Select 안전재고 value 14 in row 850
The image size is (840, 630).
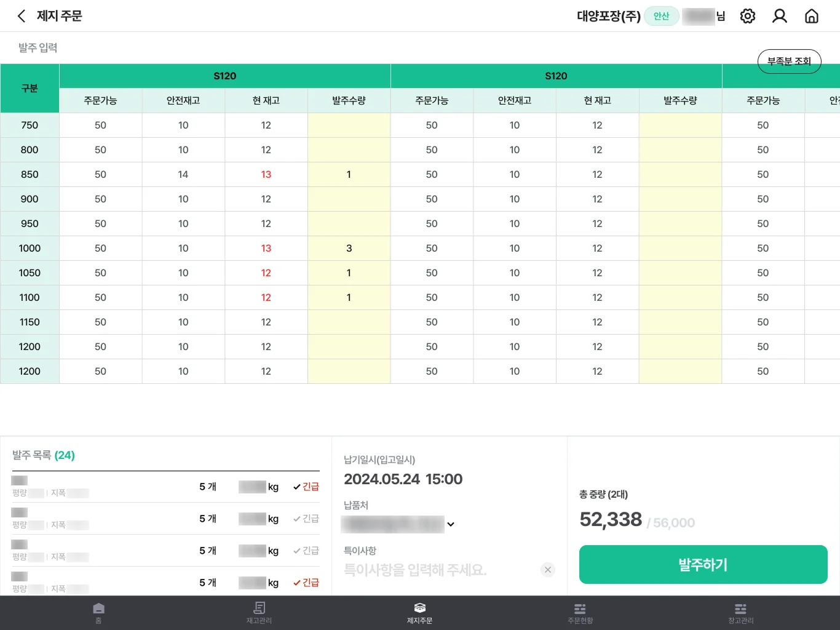183,175
